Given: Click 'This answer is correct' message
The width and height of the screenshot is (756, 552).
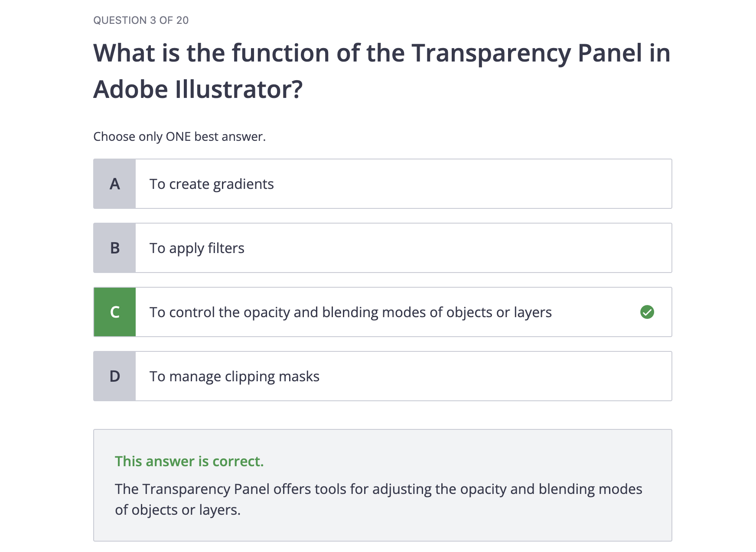Looking at the screenshot, I should point(189,461).
